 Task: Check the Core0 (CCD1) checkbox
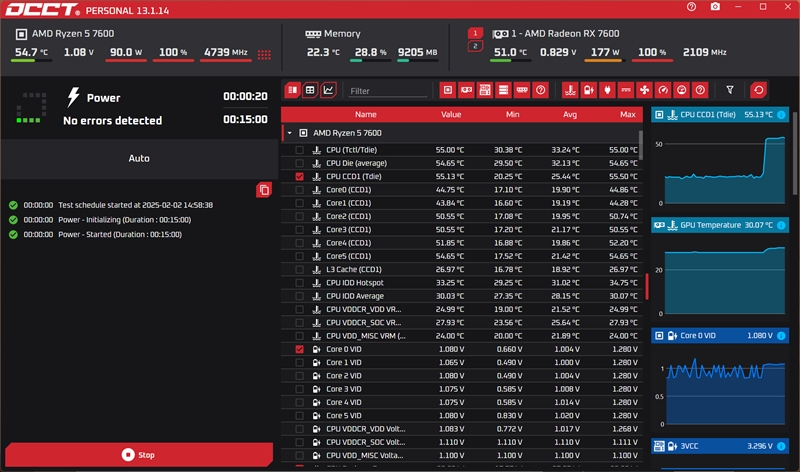pyautogui.click(x=299, y=190)
